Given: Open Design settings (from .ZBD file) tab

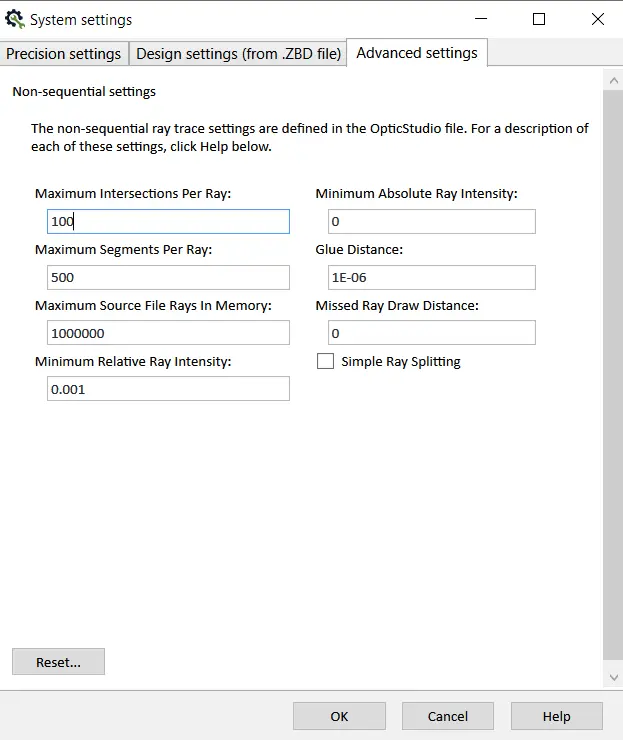Looking at the screenshot, I should point(238,53).
